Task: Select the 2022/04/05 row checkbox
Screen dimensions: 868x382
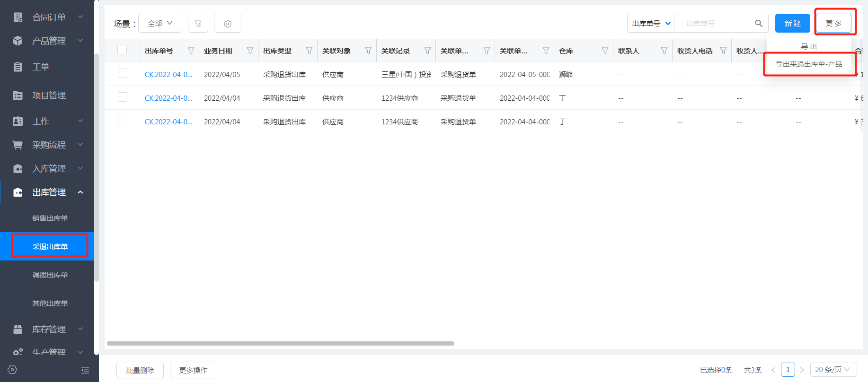Action: click(123, 73)
